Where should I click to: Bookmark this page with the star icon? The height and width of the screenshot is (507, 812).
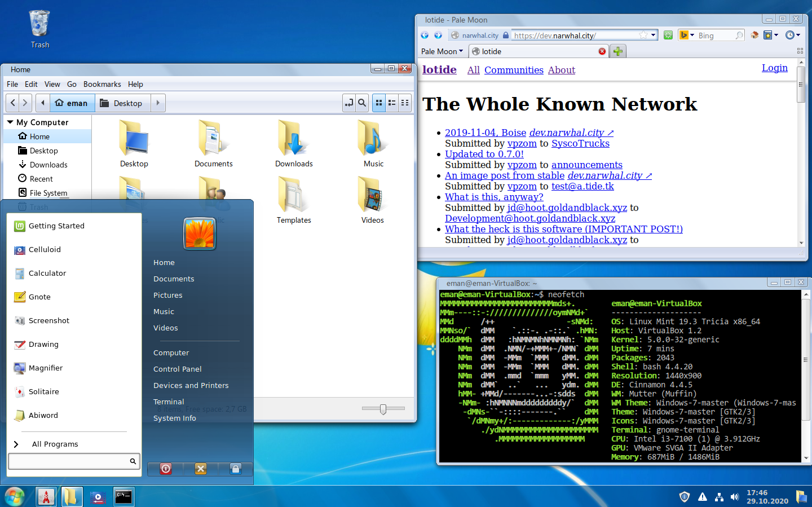point(643,36)
